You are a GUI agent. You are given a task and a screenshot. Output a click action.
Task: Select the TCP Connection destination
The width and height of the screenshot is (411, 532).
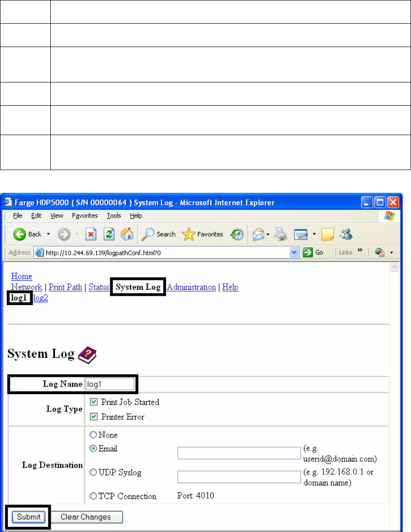coord(93,496)
